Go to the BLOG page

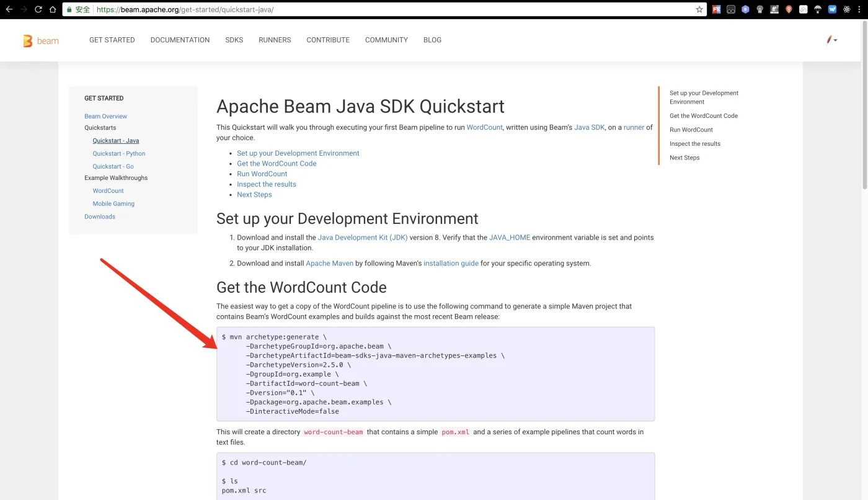432,40
